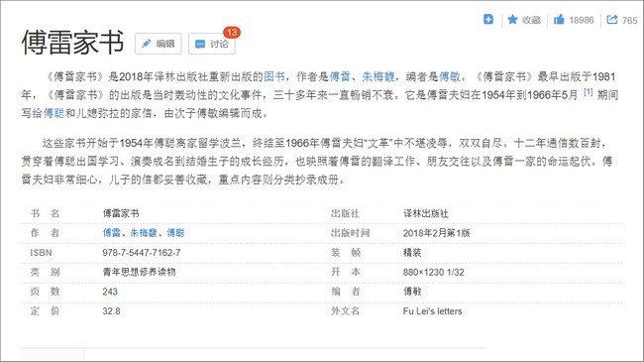
Task: Select the ISBN value 978-7-5447-7162-7
Action: 142,253
